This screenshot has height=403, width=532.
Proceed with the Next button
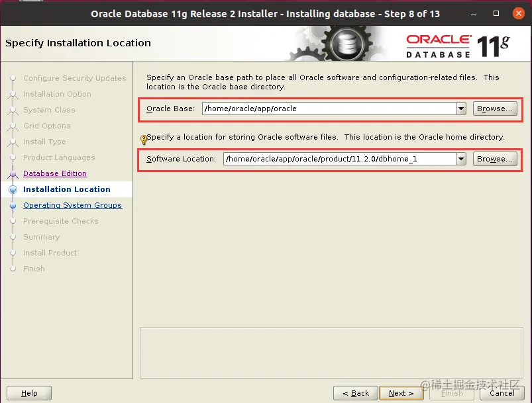point(401,393)
